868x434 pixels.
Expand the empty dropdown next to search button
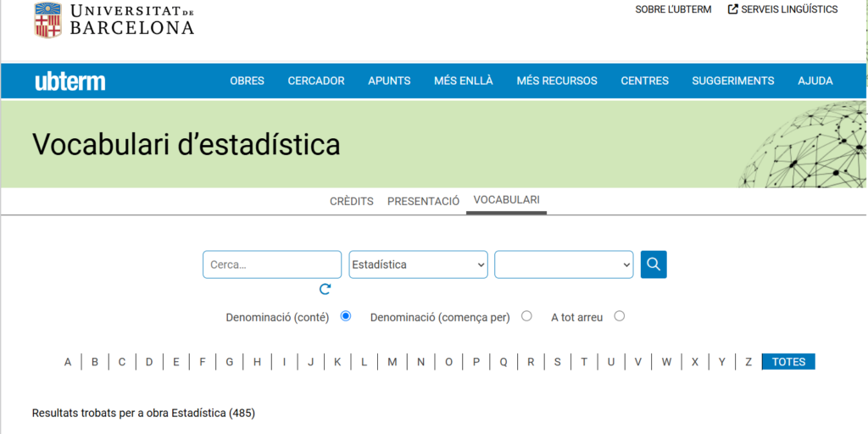tap(564, 264)
